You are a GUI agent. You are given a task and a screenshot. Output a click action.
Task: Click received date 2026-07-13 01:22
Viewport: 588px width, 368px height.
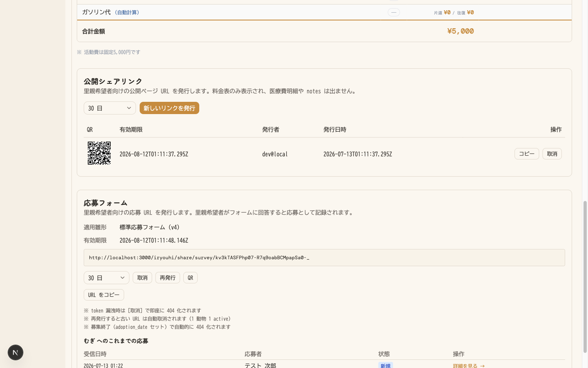coord(103,366)
